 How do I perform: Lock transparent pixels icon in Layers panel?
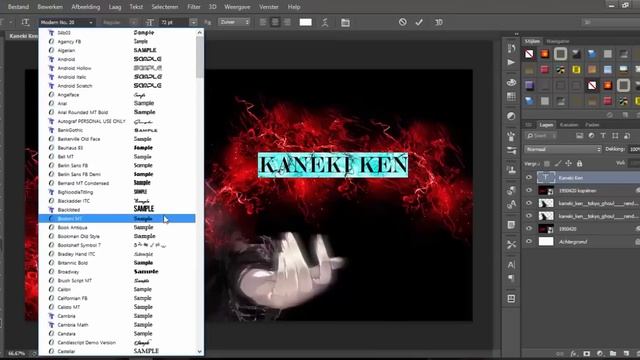point(547,164)
